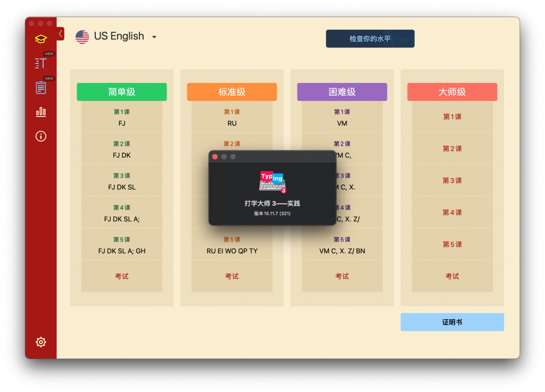Open 困难级 lesson 1 VM
This screenshot has width=545, height=392.
(342, 117)
